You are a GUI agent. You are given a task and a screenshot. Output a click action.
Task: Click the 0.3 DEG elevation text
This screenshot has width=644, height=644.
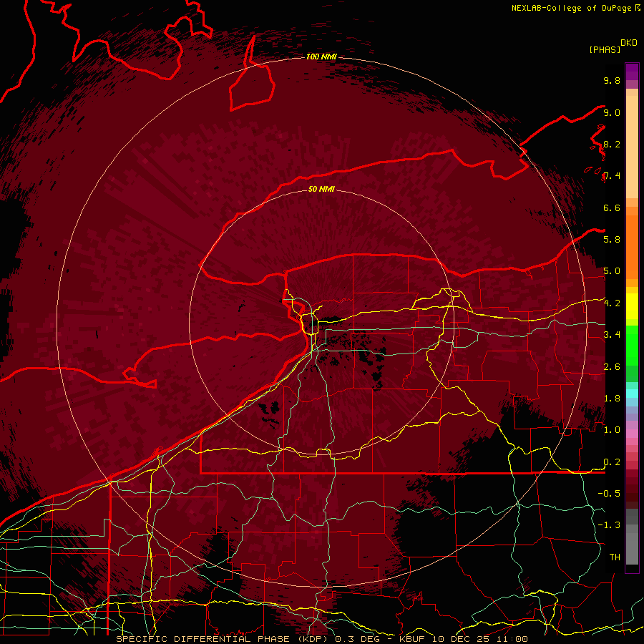(x=357, y=639)
